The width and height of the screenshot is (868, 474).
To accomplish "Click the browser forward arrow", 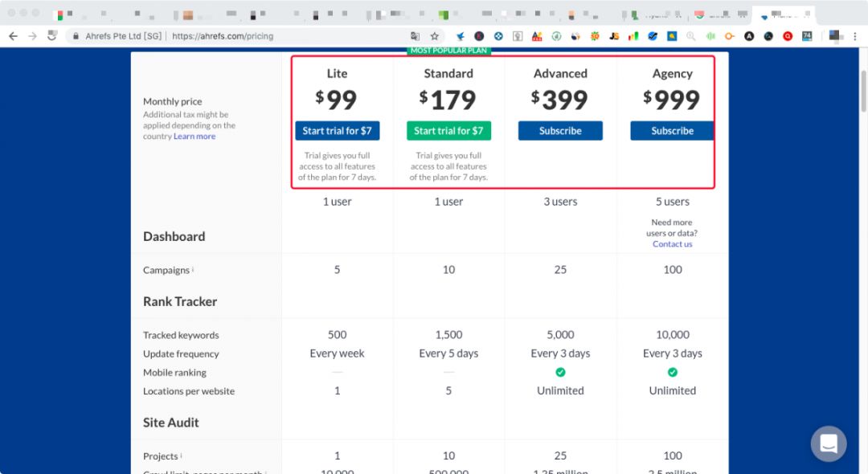I will [33, 36].
